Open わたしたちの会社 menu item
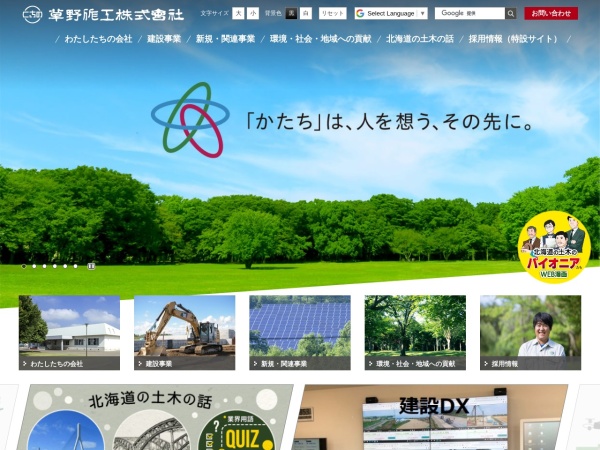This screenshot has height=450, width=600. [x=98, y=39]
